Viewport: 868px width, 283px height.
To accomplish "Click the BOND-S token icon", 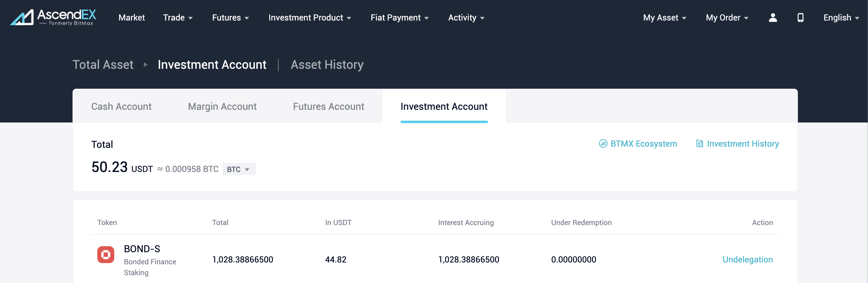I will [x=106, y=254].
